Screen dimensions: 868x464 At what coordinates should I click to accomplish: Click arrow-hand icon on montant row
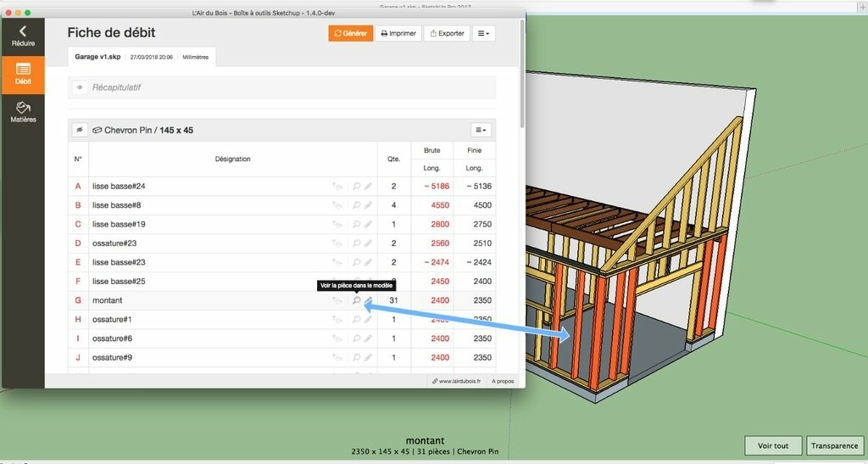pyautogui.click(x=337, y=300)
